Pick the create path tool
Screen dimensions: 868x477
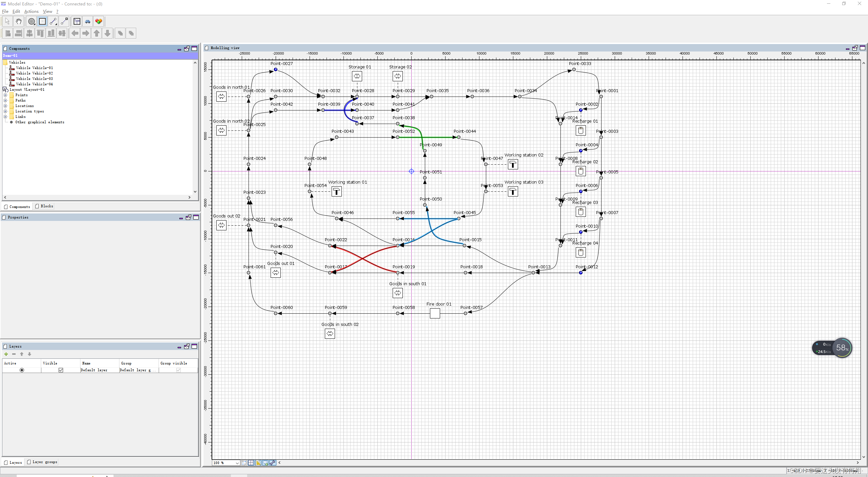tap(53, 21)
